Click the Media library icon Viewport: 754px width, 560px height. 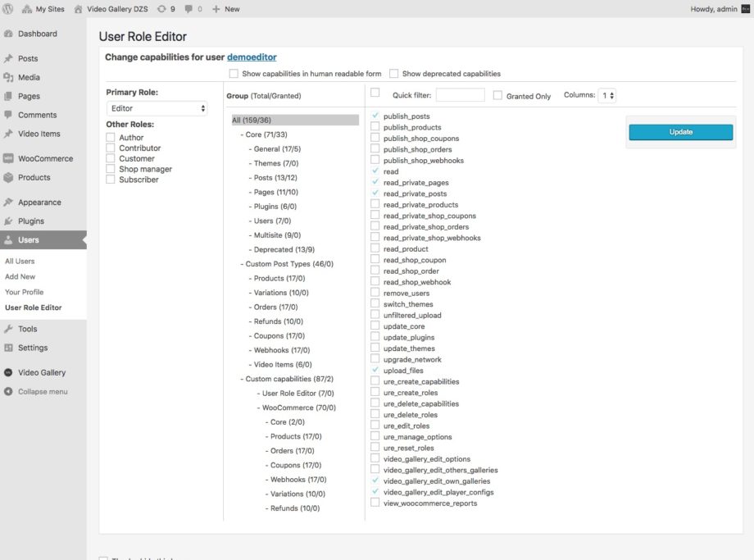[x=8, y=77]
